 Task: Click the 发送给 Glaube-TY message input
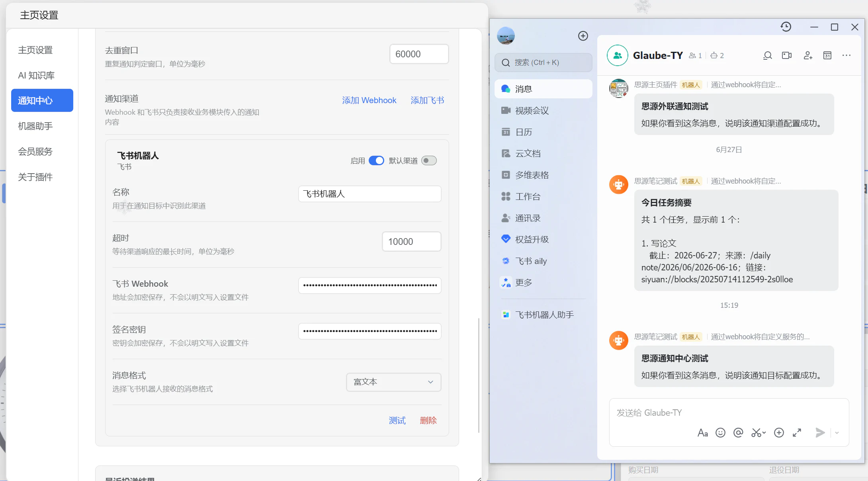pyautogui.click(x=729, y=413)
